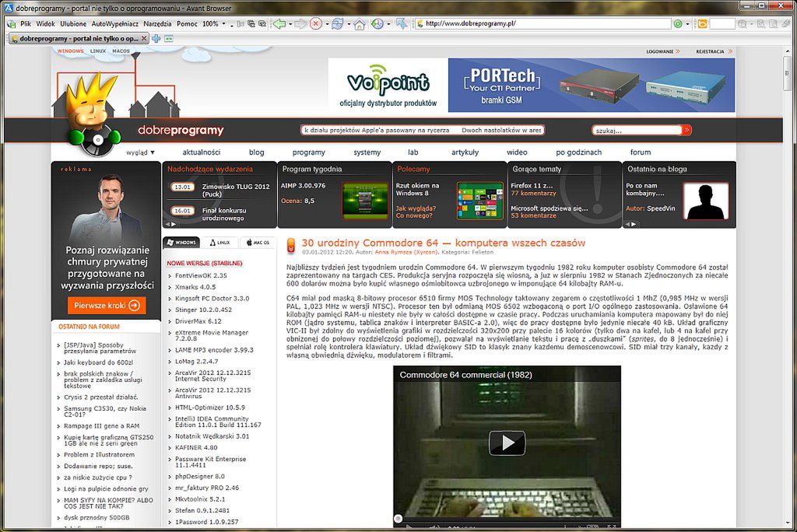Click into the browser address bar

click(x=542, y=23)
